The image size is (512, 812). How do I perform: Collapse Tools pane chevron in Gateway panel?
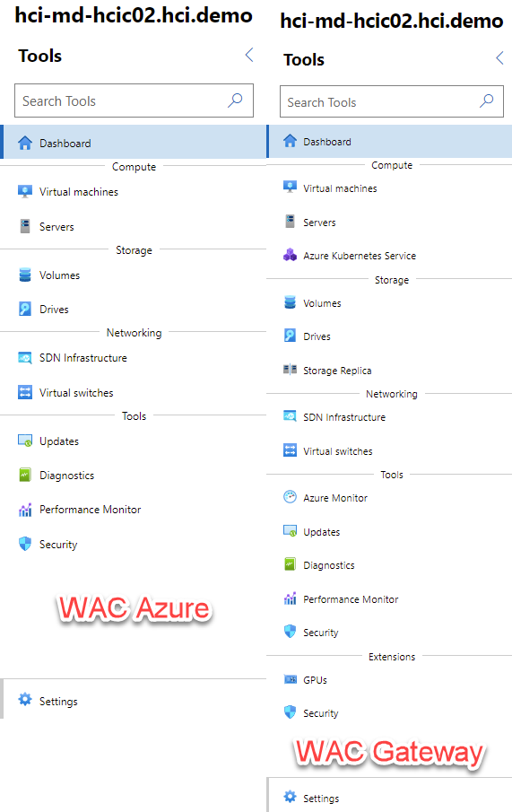click(x=499, y=58)
